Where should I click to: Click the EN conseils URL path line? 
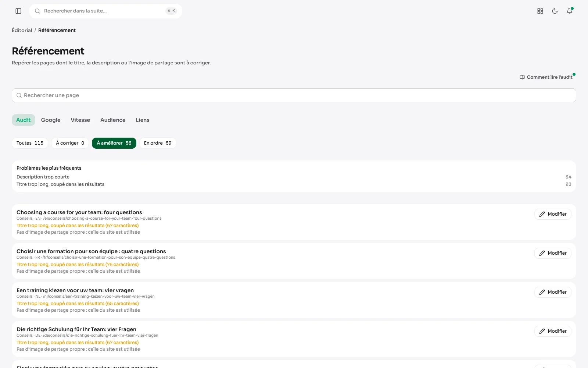(89, 219)
